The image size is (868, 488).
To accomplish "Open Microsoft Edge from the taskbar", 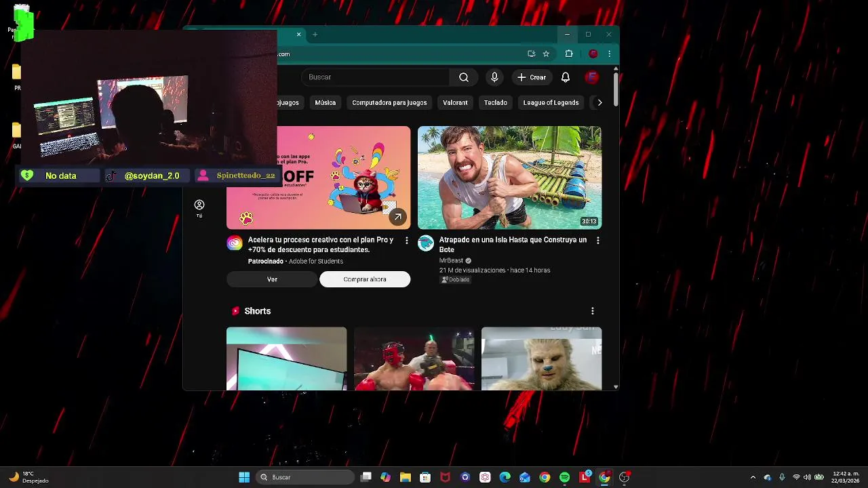I will (x=505, y=477).
